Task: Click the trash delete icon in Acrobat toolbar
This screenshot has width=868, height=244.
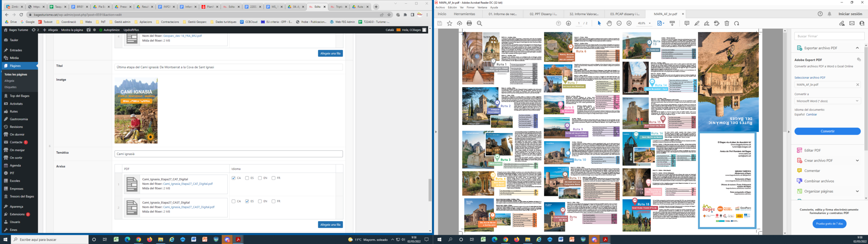Action: click(x=727, y=23)
